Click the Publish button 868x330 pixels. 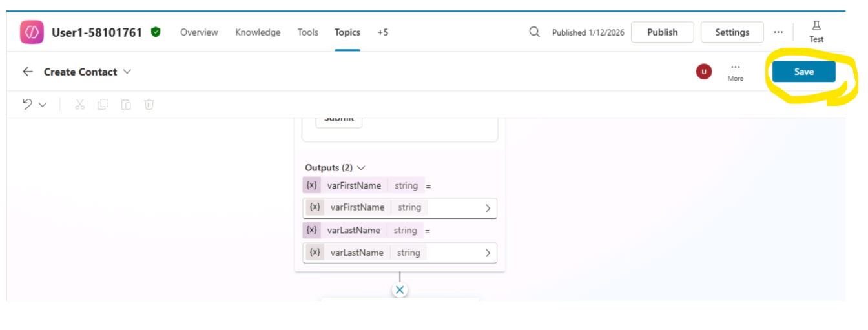(662, 32)
